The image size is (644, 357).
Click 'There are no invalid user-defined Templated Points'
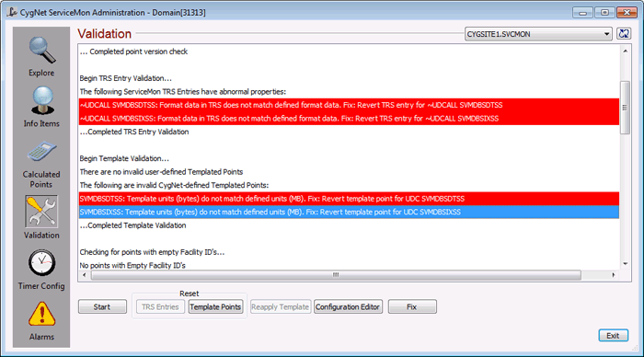click(161, 172)
